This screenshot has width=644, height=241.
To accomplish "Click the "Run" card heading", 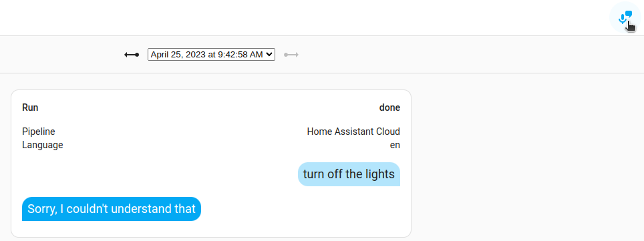I will click(30, 107).
